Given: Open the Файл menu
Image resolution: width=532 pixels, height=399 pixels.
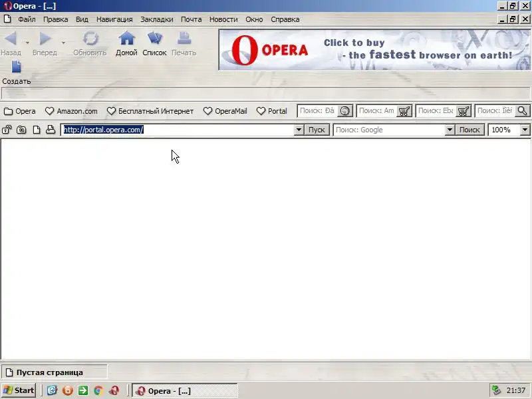Looking at the screenshot, I should [x=27, y=19].
